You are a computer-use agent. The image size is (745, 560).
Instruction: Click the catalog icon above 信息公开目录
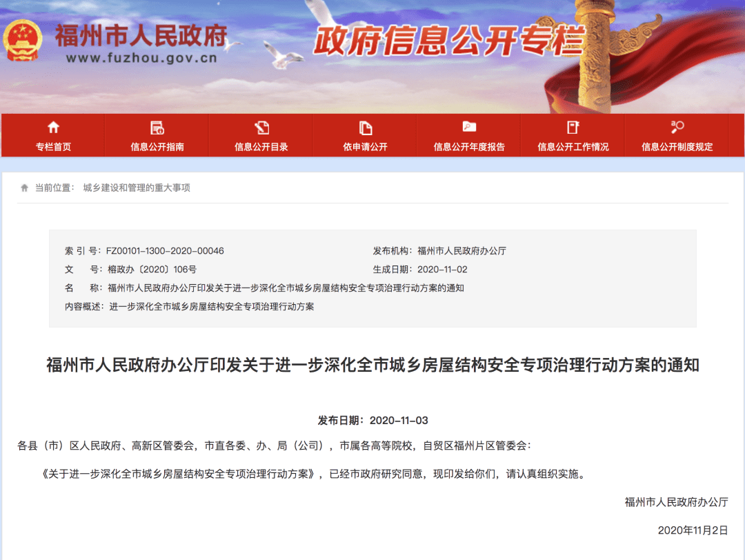click(261, 128)
